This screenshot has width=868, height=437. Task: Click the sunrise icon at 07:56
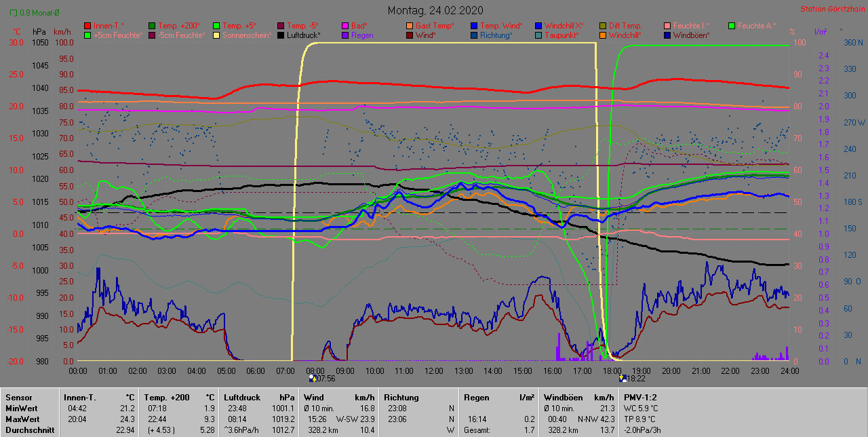[312, 379]
